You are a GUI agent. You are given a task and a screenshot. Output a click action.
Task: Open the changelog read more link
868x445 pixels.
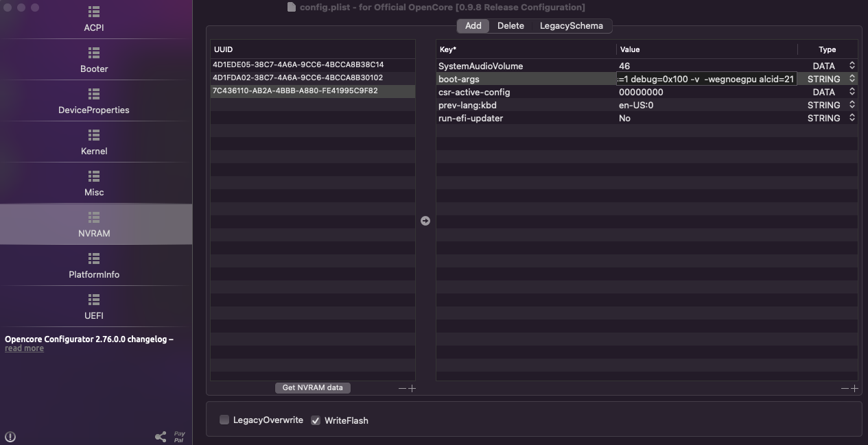24,348
